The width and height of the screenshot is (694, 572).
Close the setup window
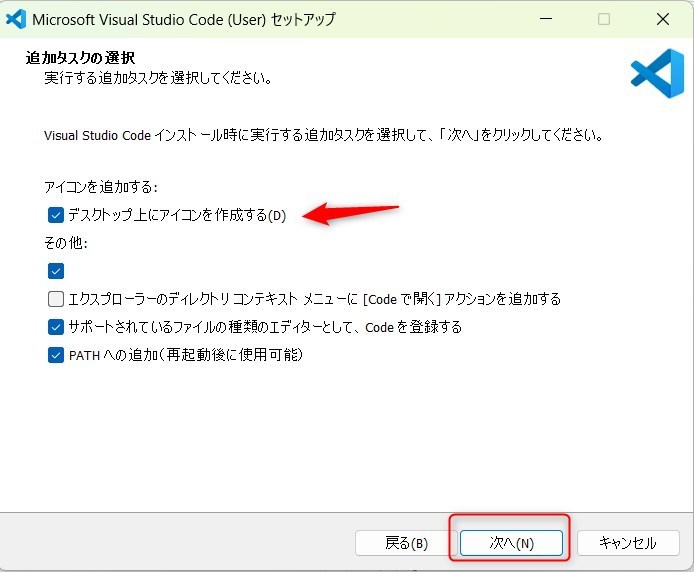point(663,19)
